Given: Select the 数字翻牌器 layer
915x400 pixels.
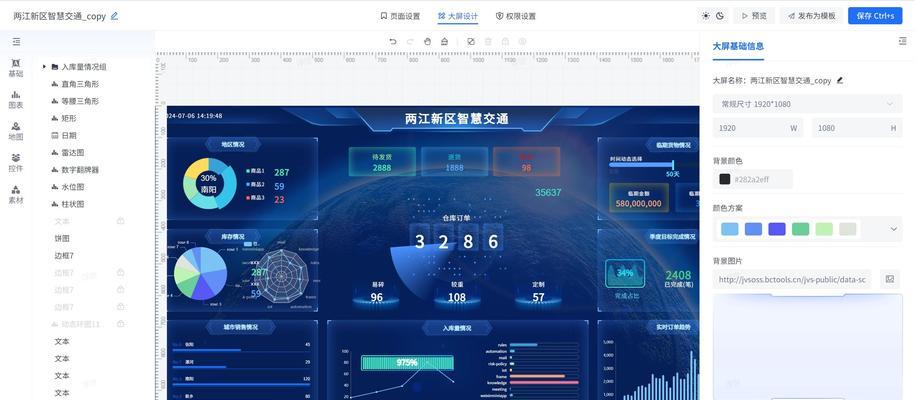Looking at the screenshot, I should [x=80, y=170].
